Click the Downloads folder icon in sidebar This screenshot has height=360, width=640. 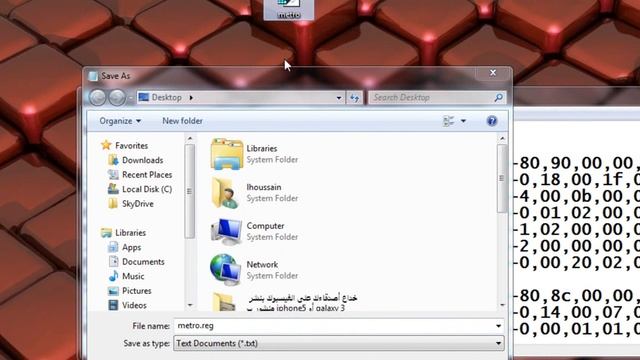click(113, 160)
